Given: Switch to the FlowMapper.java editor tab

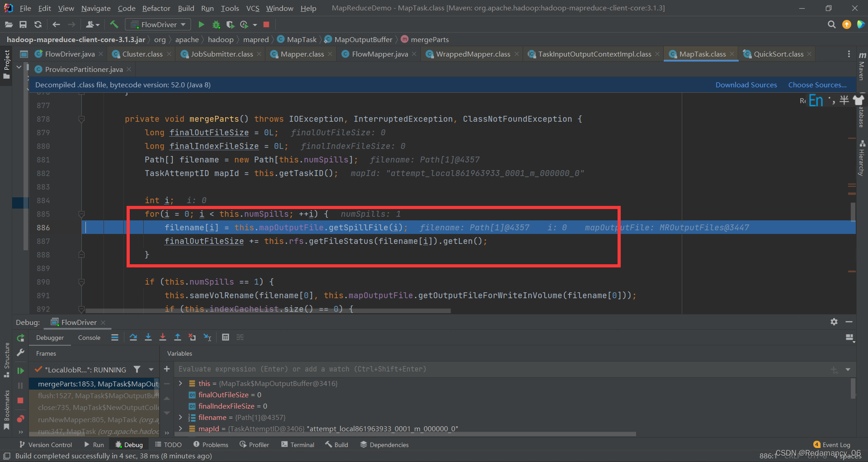Looking at the screenshot, I should coord(379,54).
